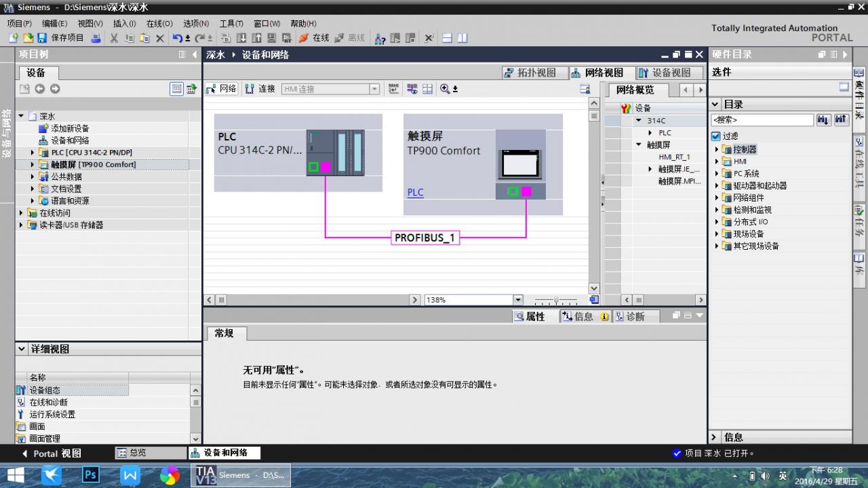Toggle the 过滤 filter checkbox

coord(716,136)
